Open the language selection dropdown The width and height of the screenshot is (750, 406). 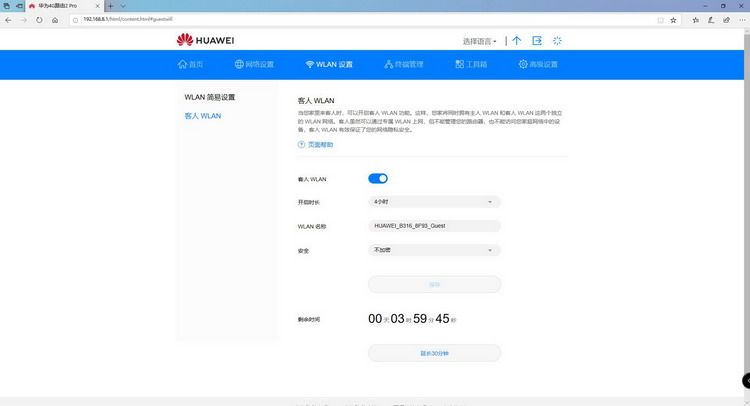(480, 41)
